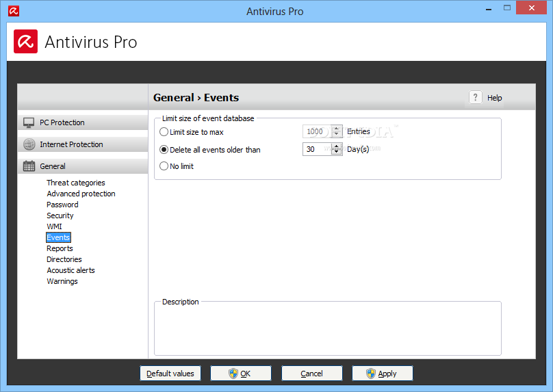
Task: Collapse the General section
Action: 83,166
